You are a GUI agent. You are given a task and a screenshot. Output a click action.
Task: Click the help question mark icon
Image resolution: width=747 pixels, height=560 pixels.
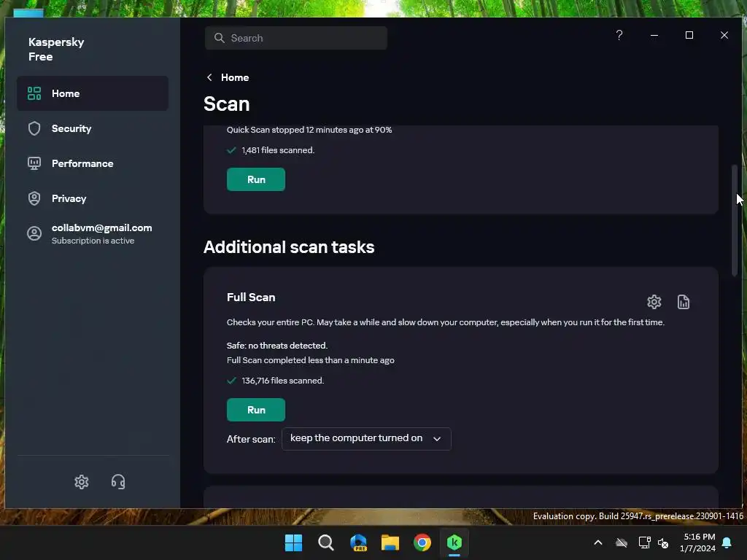click(619, 35)
